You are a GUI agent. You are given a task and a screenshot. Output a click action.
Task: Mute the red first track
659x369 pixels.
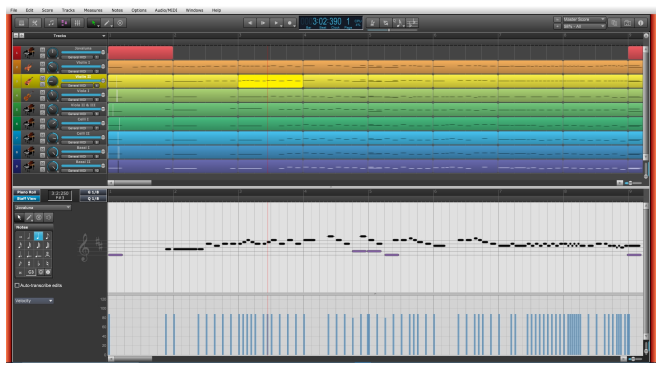[42, 50]
